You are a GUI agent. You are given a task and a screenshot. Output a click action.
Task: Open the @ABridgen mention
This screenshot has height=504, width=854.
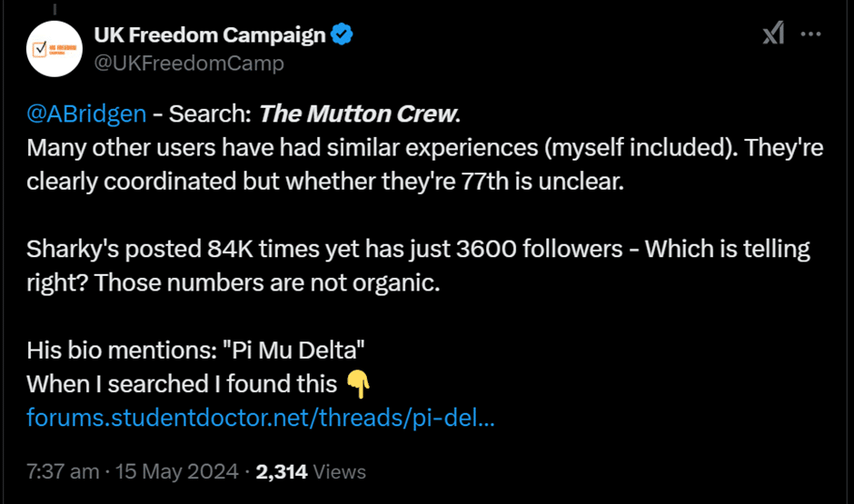86,114
